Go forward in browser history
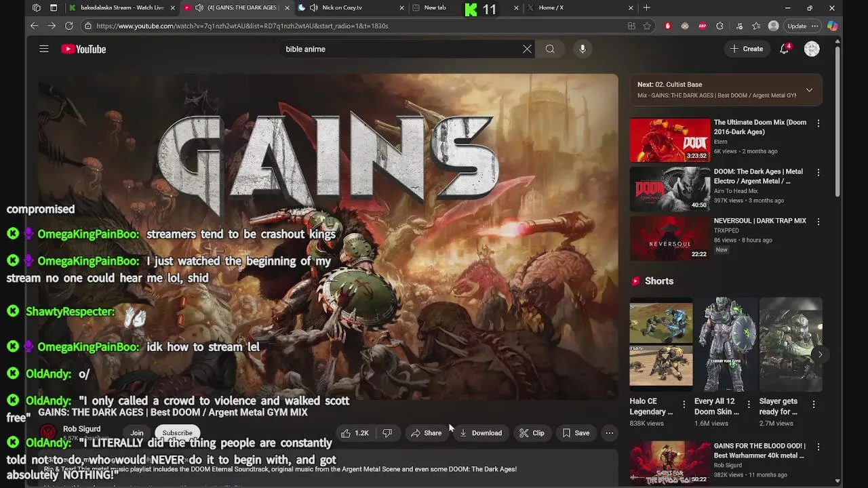This screenshot has width=868, height=488. [x=52, y=26]
